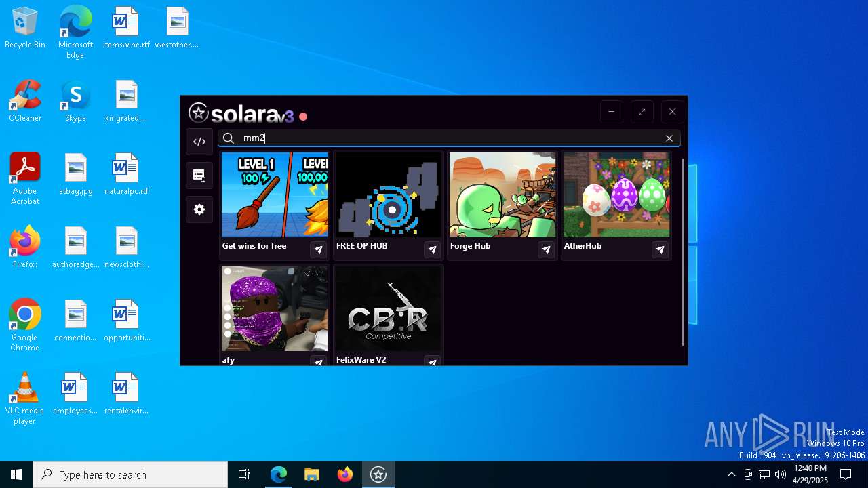Select the "AtherHub" title text

(583, 246)
